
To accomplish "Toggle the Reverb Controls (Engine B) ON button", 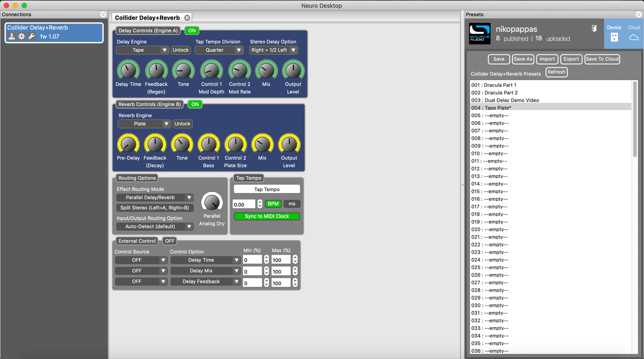I will pos(195,104).
